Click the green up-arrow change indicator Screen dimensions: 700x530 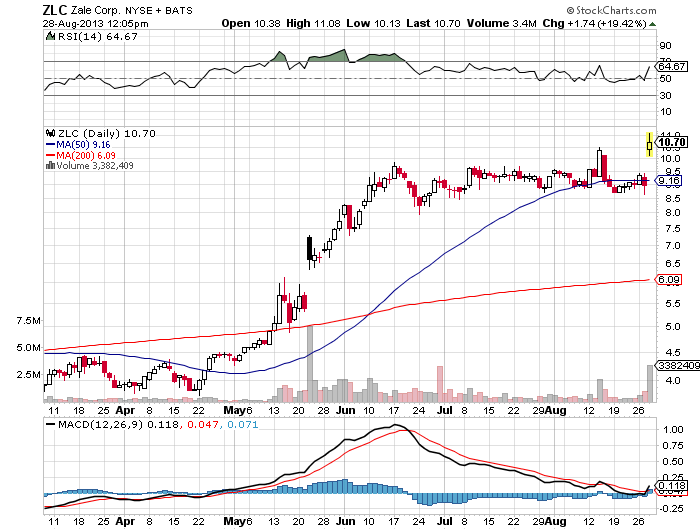pyautogui.click(x=652, y=24)
